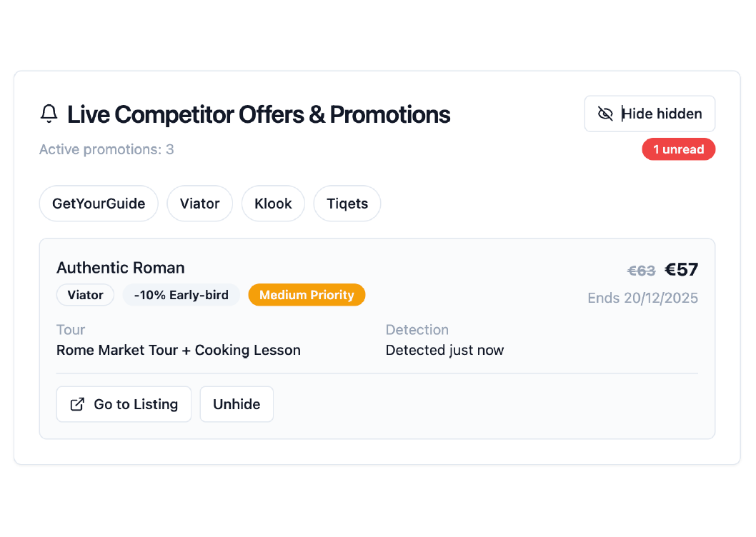Screen dimensions: 756x537
Task: Click the -10% Early-bird discount tag
Action: [x=181, y=295]
